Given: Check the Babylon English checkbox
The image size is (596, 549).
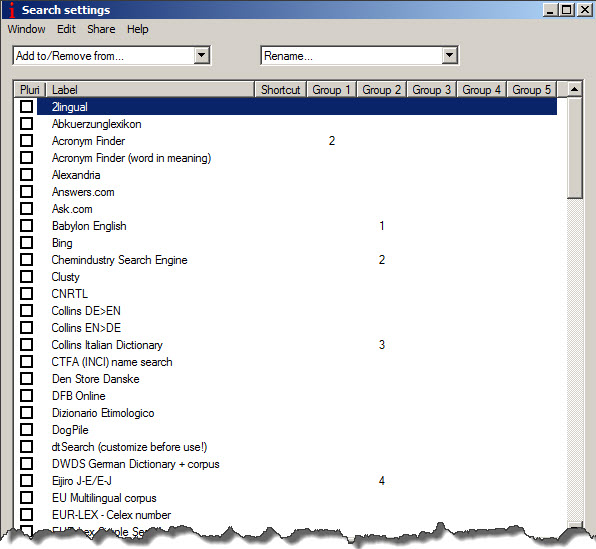Looking at the screenshot, I should 26,225.
